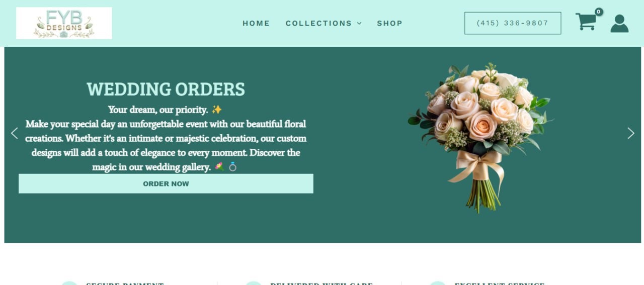Open the user account profile icon
This screenshot has height=285, width=644.
619,24
